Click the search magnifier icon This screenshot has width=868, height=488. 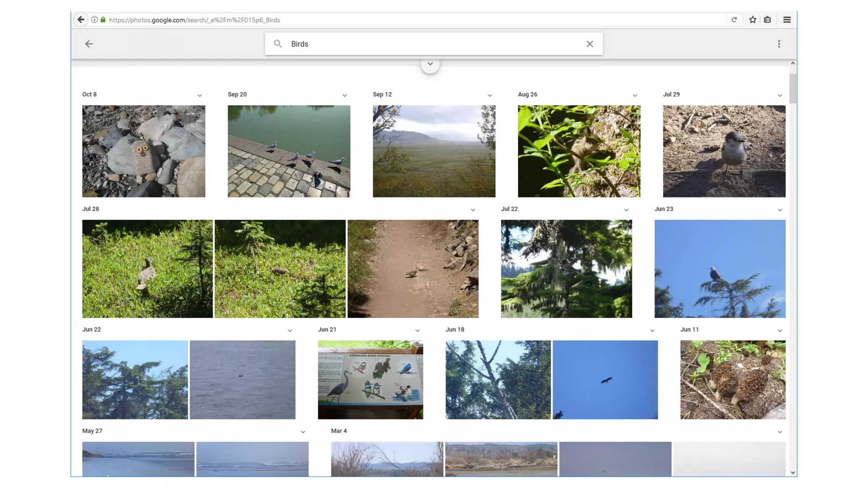pos(278,44)
